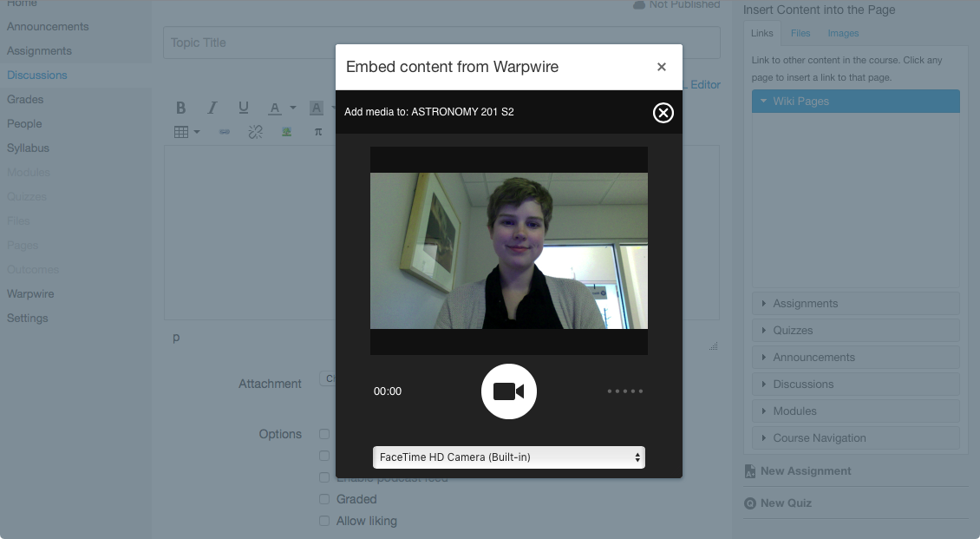Click the 00:00 recording timer

[x=388, y=391]
